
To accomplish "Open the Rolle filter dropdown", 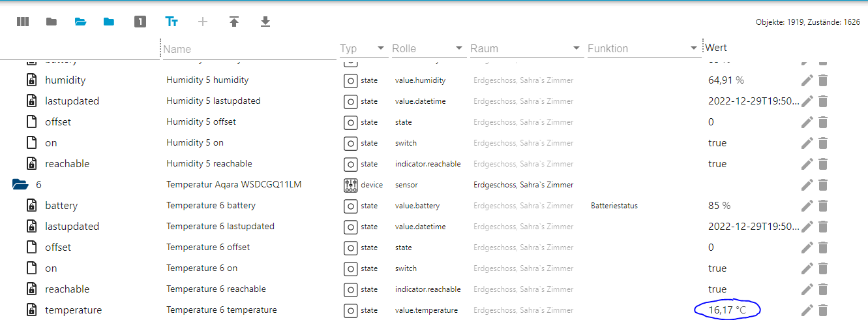I will click(459, 48).
